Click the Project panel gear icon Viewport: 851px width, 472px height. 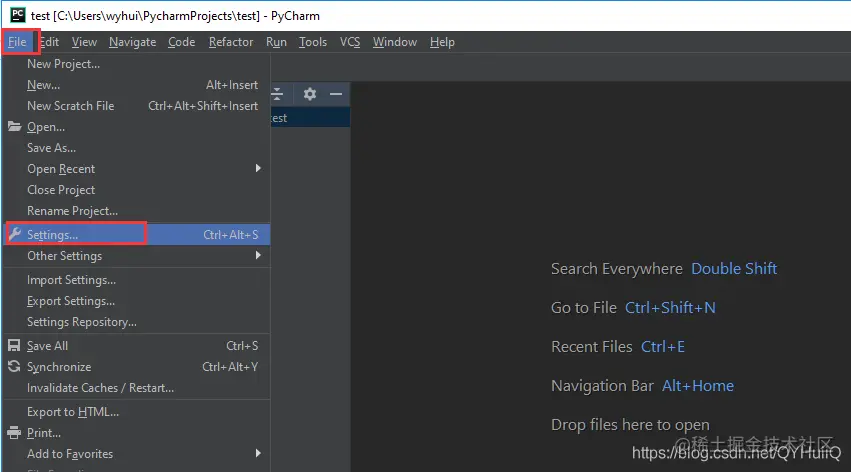click(310, 94)
